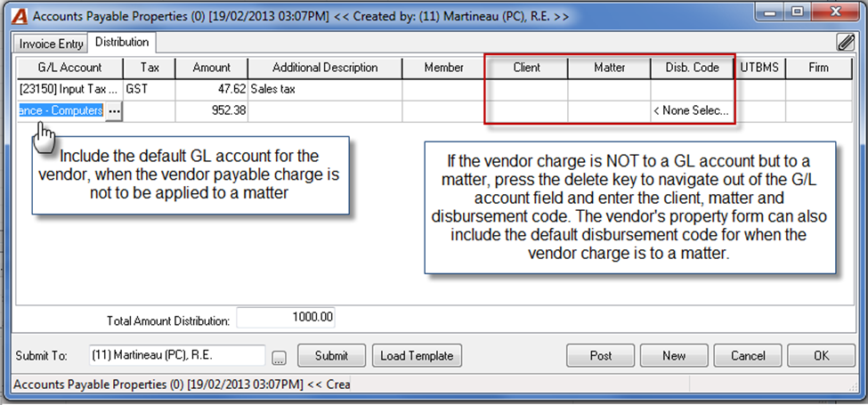Viewport: 868px width, 405px height.
Task: Open G/L account lookup ellipsis button
Action: [x=114, y=111]
